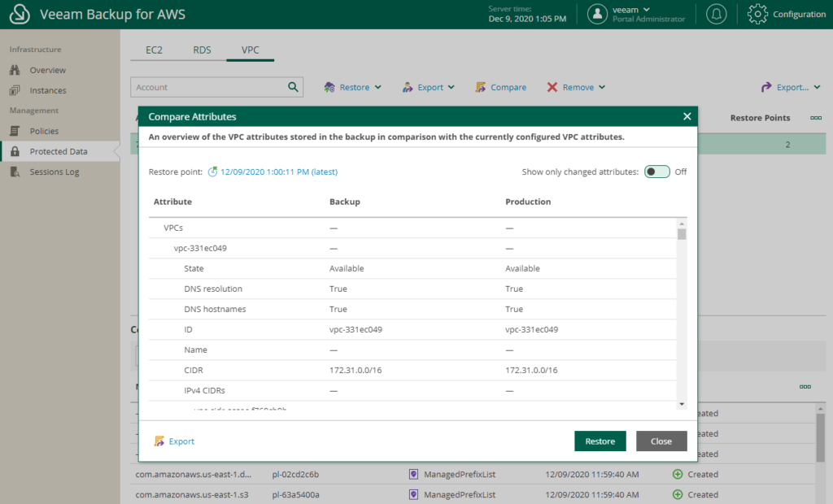Click the Veeam logo icon
Image resolution: width=833 pixels, height=504 pixels.
tap(20, 15)
